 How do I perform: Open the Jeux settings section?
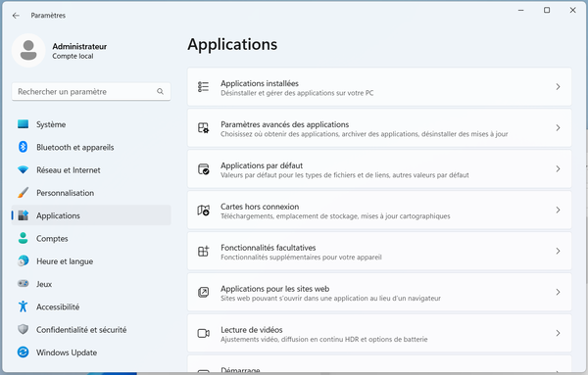coord(91,284)
